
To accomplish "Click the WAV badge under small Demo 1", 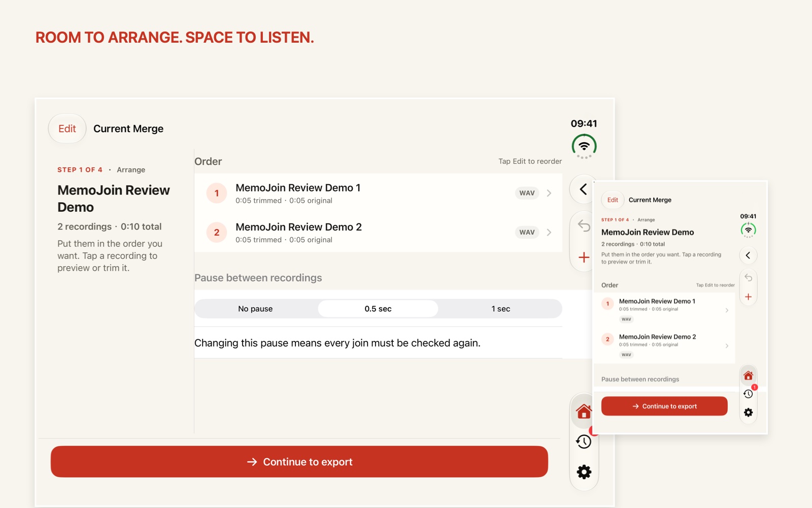I will (626, 319).
